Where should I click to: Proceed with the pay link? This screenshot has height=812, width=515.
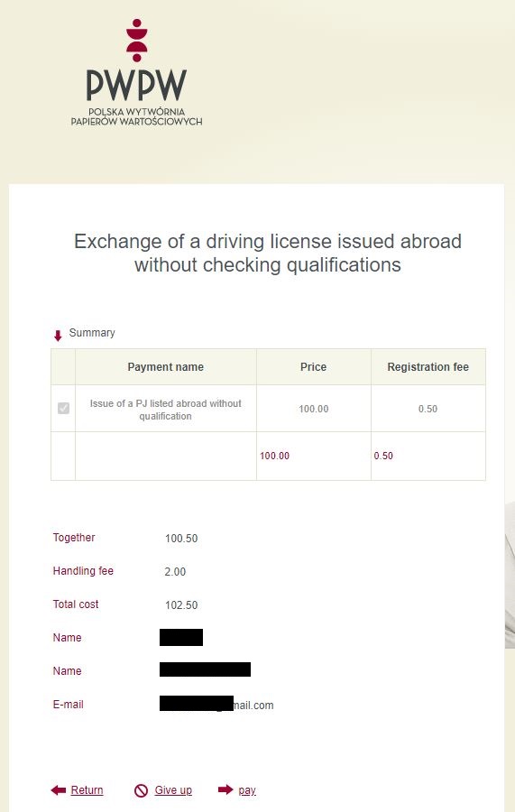(247, 790)
